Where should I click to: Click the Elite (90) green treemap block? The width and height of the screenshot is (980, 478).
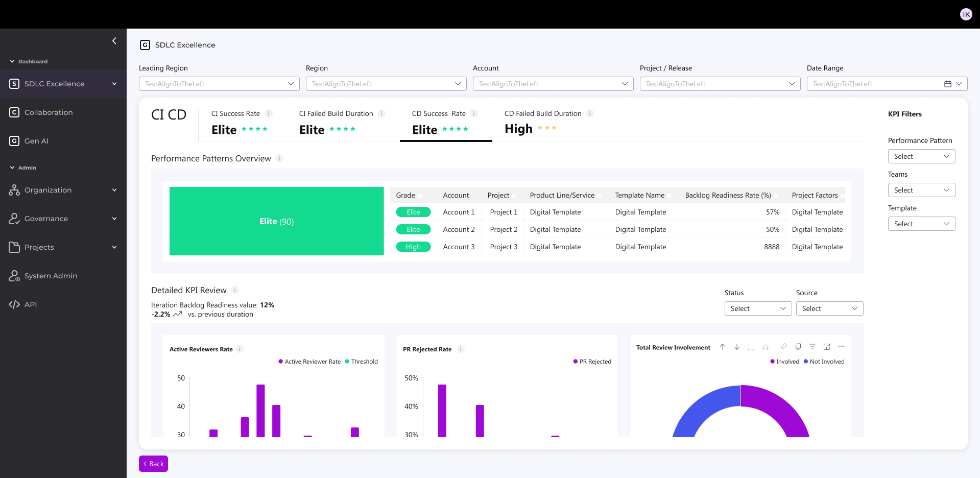(276, 221)
